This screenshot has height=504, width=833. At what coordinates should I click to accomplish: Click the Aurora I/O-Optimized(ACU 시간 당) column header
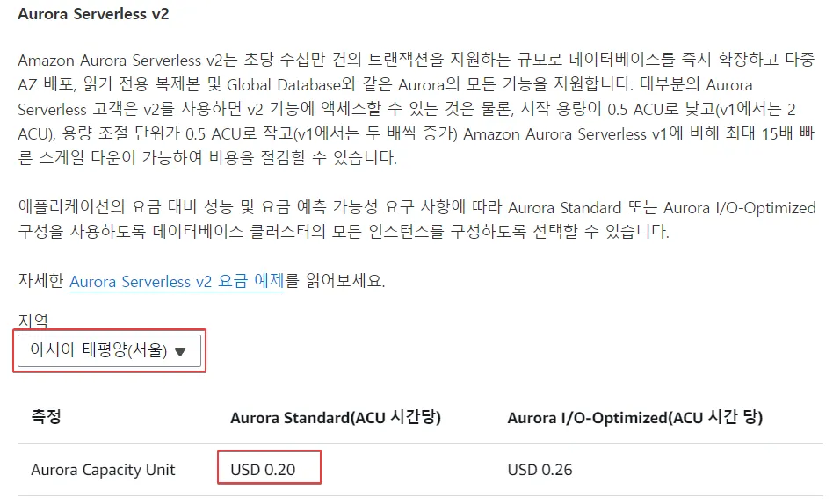[634, 418]
